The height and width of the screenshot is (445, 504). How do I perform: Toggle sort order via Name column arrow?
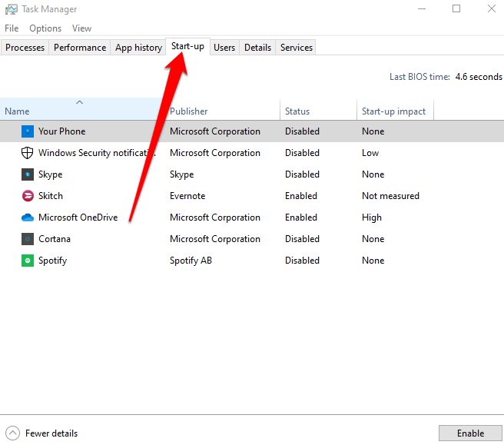(79, 102)
